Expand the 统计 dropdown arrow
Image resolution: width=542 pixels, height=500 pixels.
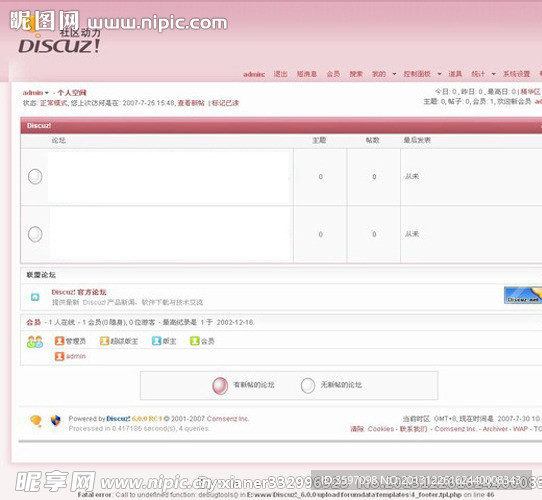pos(494,74)
